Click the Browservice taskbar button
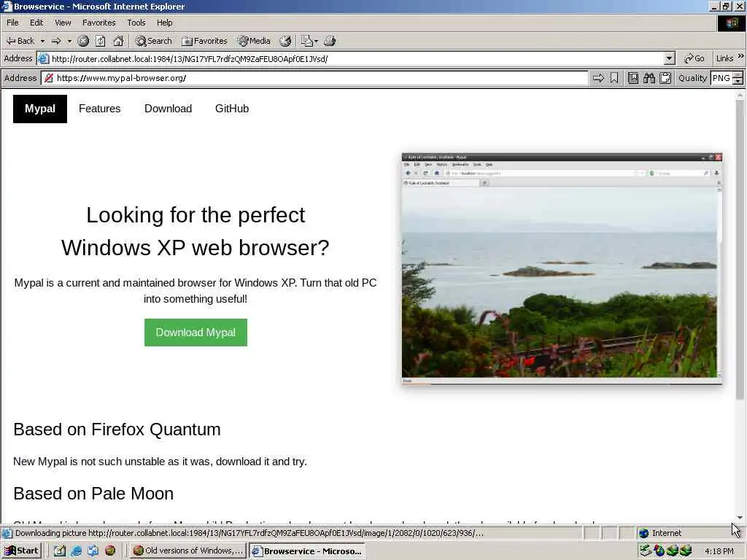 coord(307,551)
